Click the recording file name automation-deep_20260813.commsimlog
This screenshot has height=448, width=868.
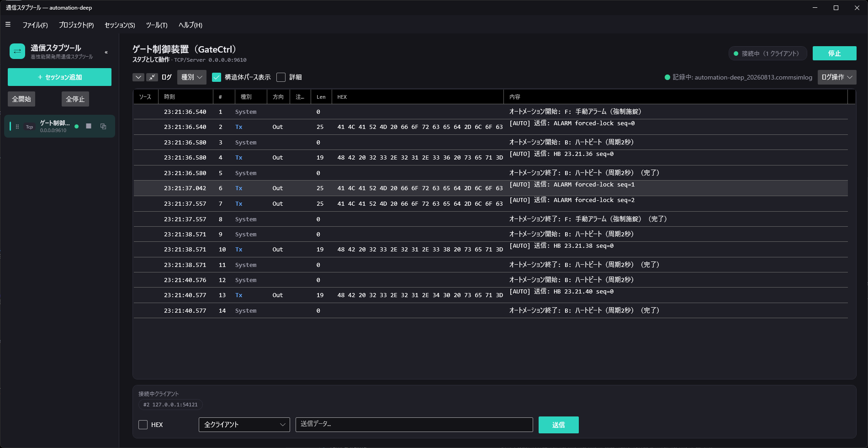pos(753,77)
